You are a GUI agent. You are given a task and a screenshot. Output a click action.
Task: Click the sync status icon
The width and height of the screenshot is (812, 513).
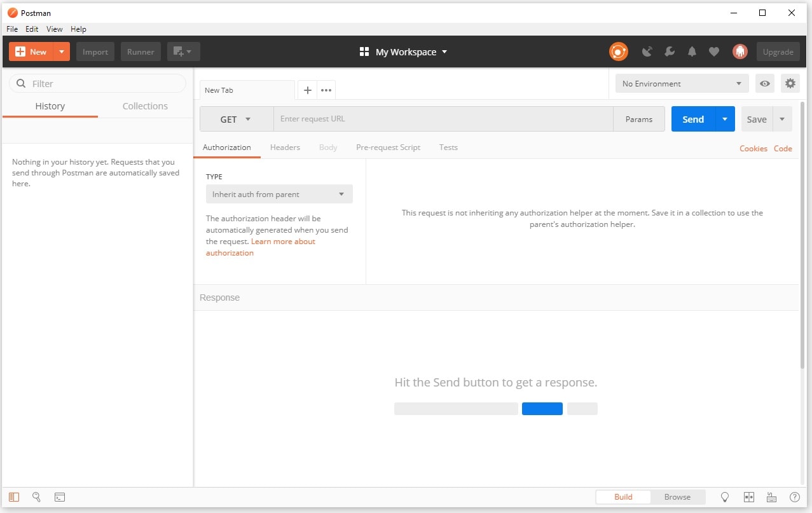tap(618, 52)
